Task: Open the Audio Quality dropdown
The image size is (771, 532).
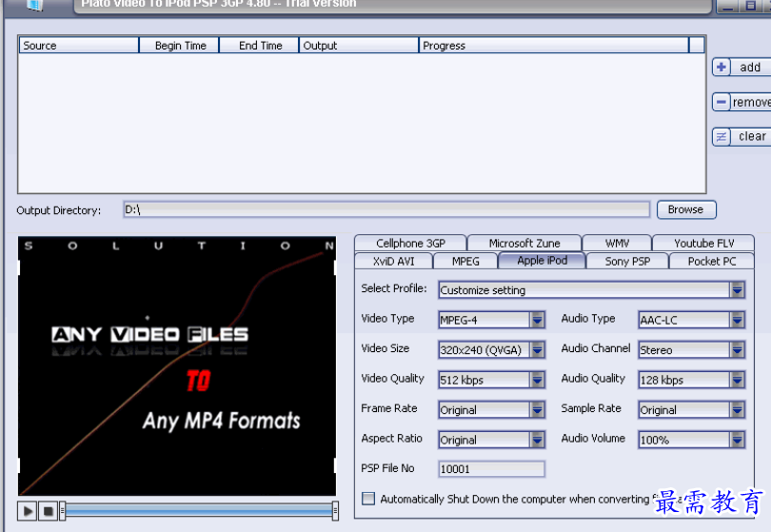Action: (737, 380)
